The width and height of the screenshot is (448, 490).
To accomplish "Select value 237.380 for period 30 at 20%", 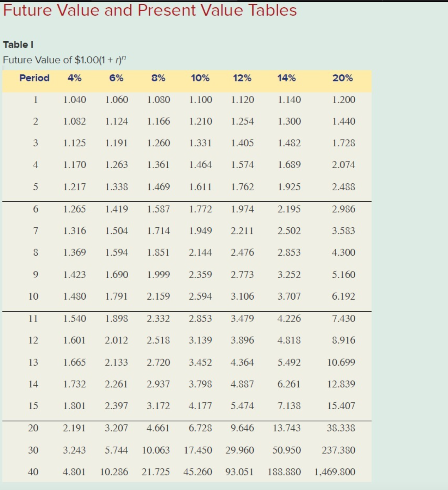I will click(338, 450).
